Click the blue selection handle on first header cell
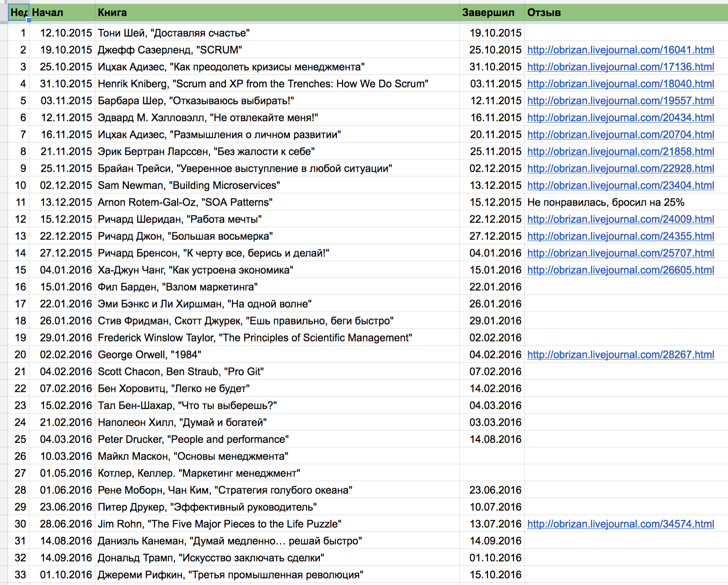728x585 pixels. point(29,20)
